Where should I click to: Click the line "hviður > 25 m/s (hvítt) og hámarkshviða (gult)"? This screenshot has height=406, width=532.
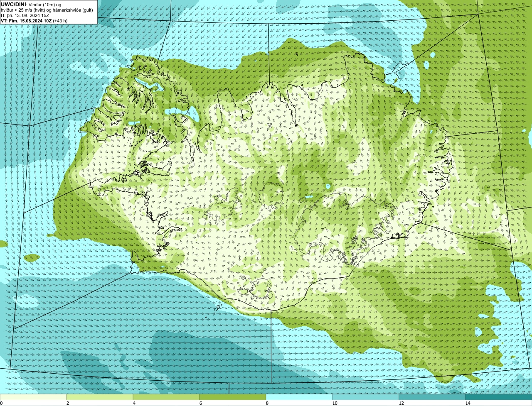point(47,10)
